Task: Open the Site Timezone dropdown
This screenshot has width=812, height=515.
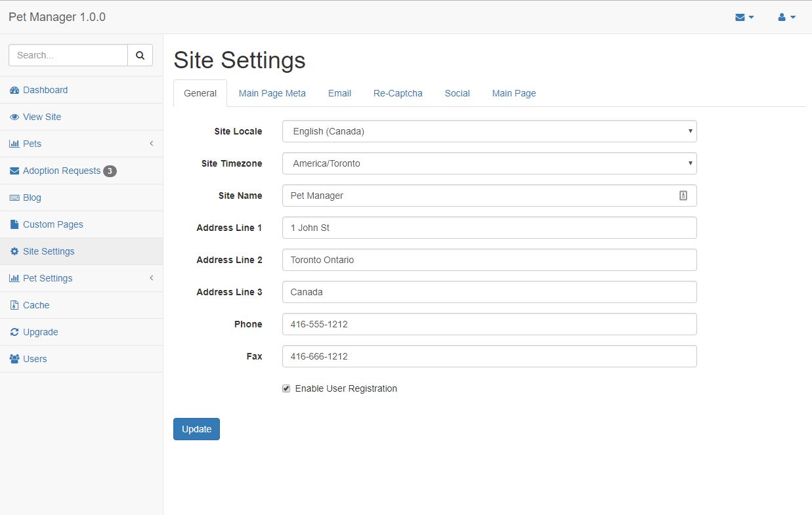Action: coord(489,163)
